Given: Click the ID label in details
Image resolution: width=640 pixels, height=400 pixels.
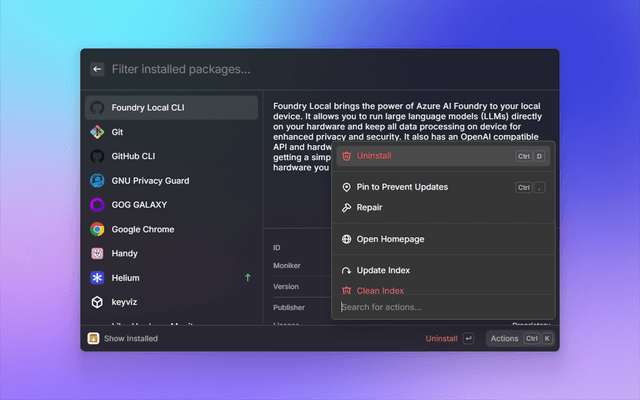Looking at the screenshot, I should 276,248.
